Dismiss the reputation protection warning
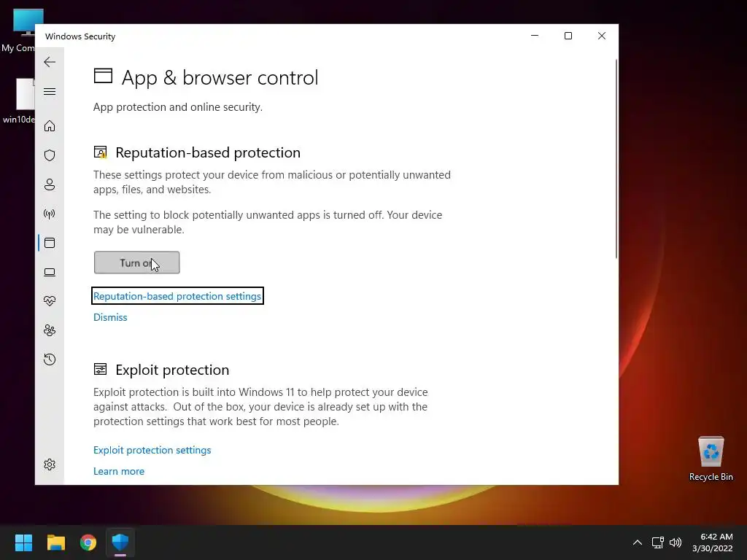This screenshot has width=747, height=560. click(x=110, y=317)
